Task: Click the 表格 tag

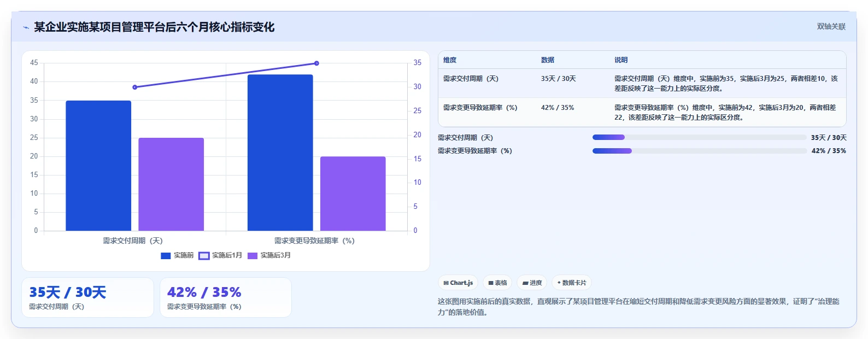Action: point(497,283)
